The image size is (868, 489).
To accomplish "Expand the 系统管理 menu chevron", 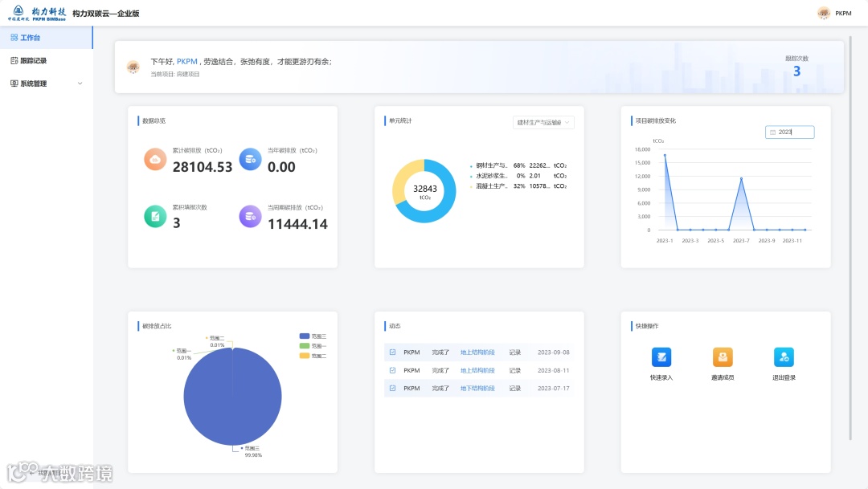I will point(80,84).
